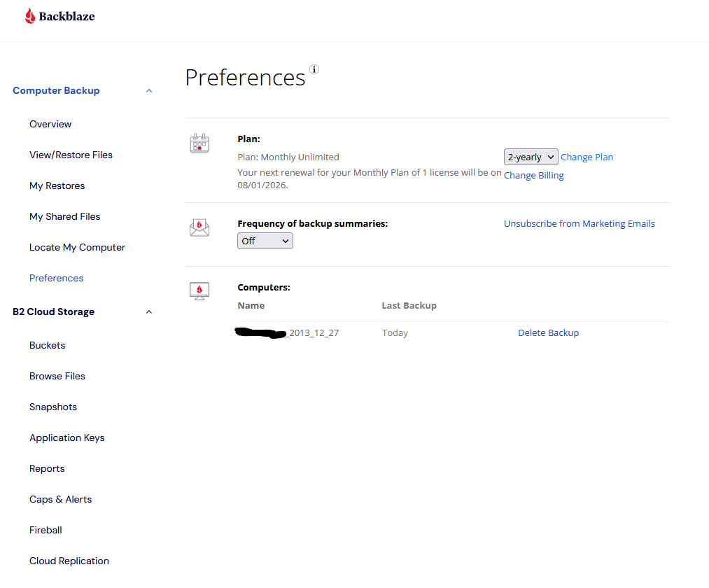709x588 pixels.
Task: Open the 2-yearly plan dropdown
Action: 531,157
